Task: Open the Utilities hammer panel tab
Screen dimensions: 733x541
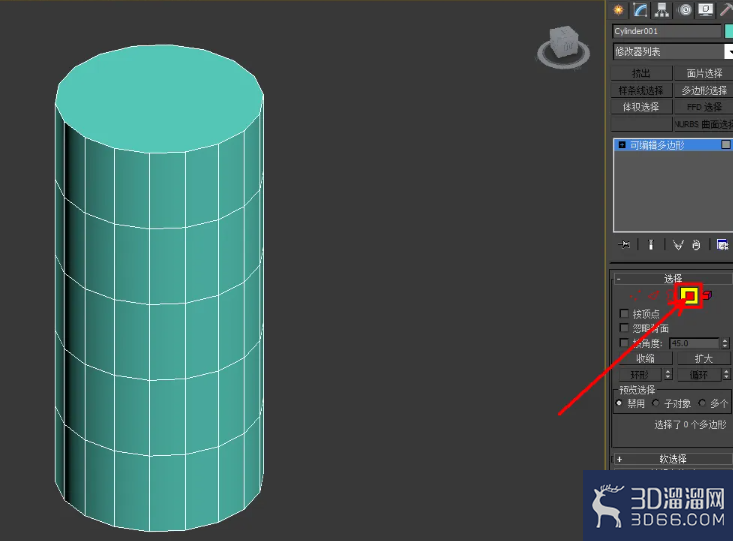Action: pos(726,10)
